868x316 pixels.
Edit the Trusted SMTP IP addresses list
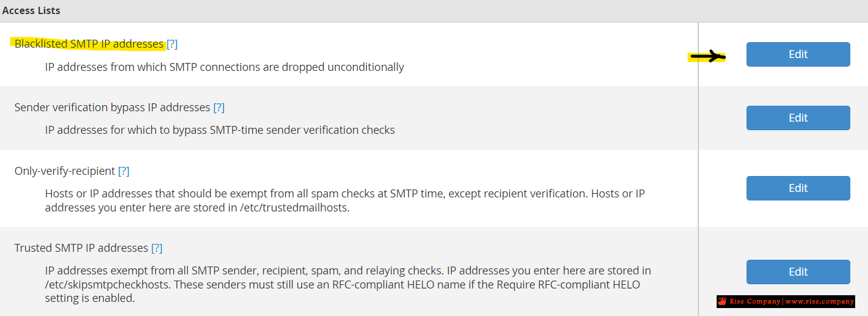(798, 272)
